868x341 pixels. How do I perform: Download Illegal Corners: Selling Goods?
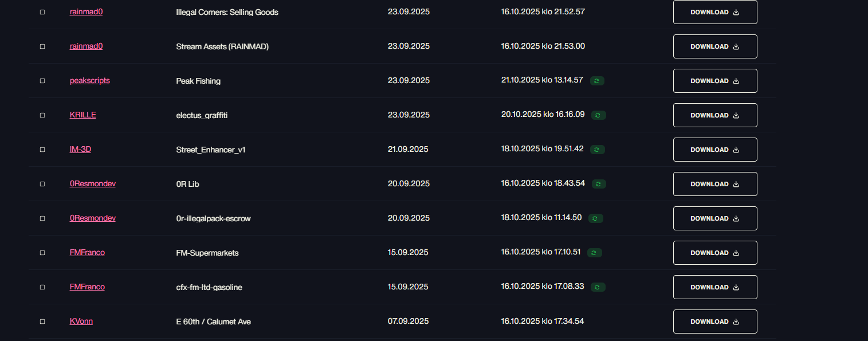715,12
